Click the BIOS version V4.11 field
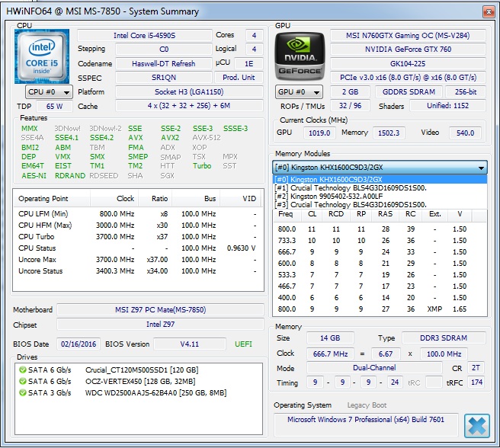Image resolution: width=500 pixels, height=448 pixels. coord(190,344)
